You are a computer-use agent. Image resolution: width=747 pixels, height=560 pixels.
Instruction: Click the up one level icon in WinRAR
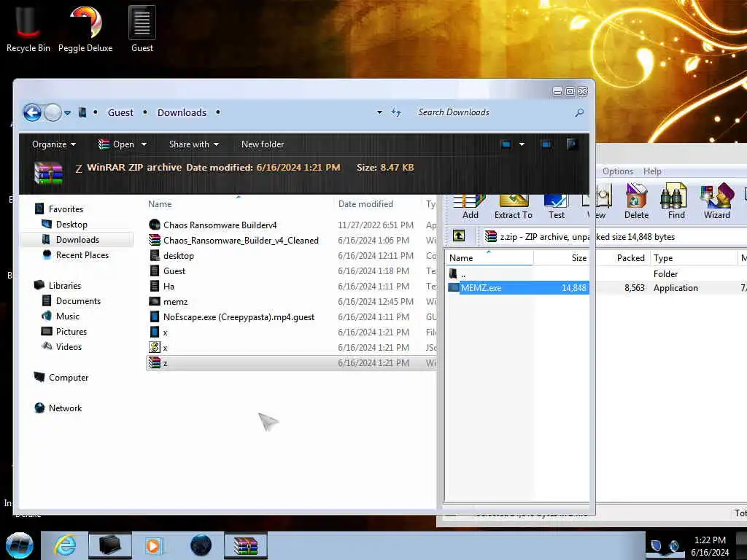coord(458,236)
